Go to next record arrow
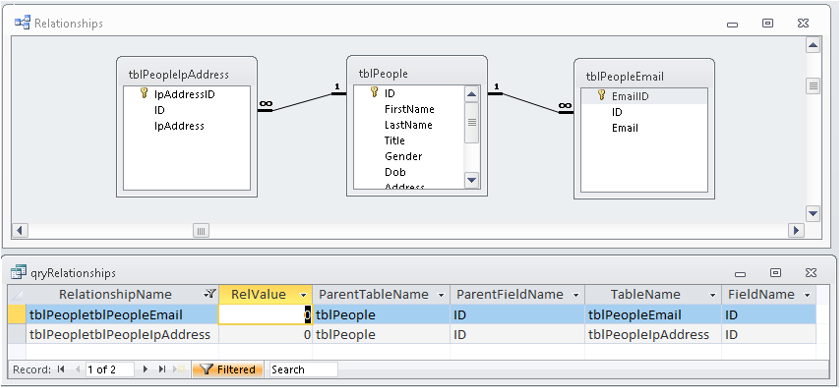Screen dimensions: 840x388 145,369
